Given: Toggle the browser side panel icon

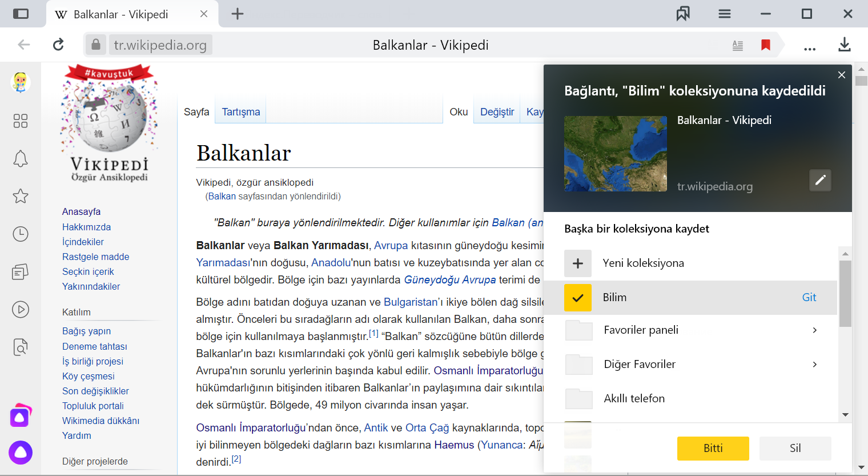Looking at the screenshot, I should pyautogui.click(x=21, y=14).
